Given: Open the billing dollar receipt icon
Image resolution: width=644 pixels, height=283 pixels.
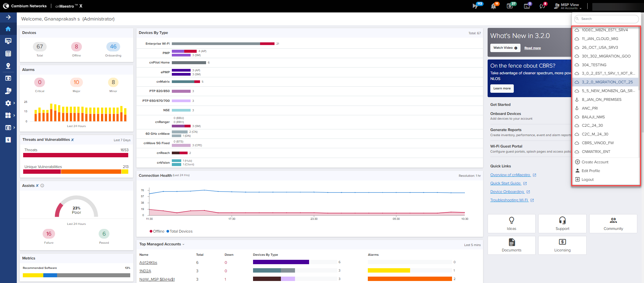Looking at the screenshot, I should point(8,140).
